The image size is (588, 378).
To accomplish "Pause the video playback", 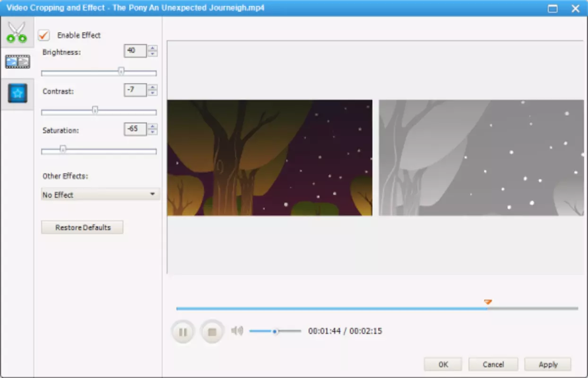I will click(182, 332).
